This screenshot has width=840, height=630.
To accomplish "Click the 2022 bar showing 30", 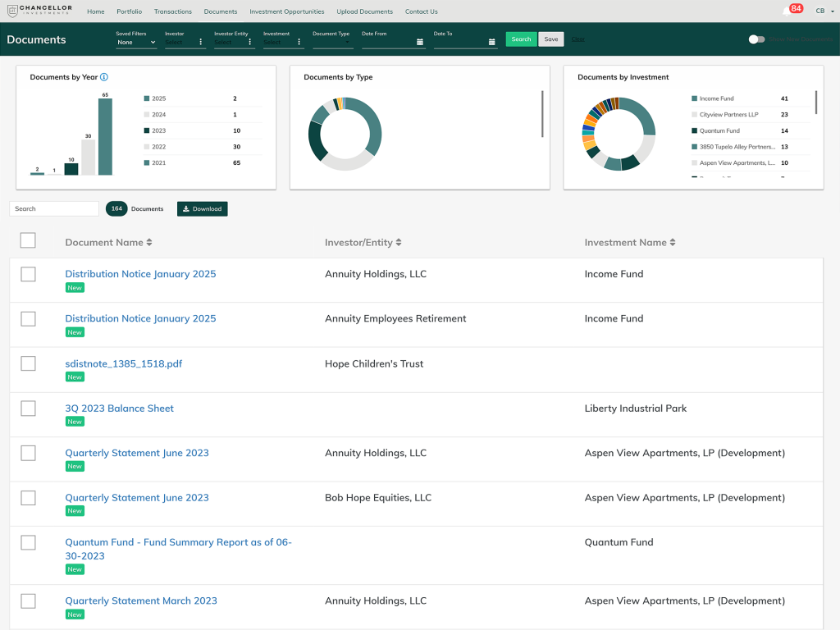I will coord(89,157).
